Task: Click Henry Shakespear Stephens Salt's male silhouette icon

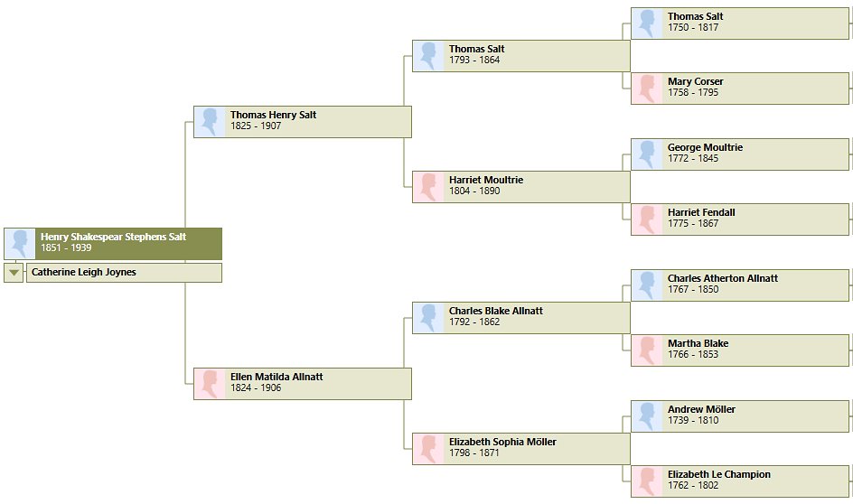Action: pos(20,244)
